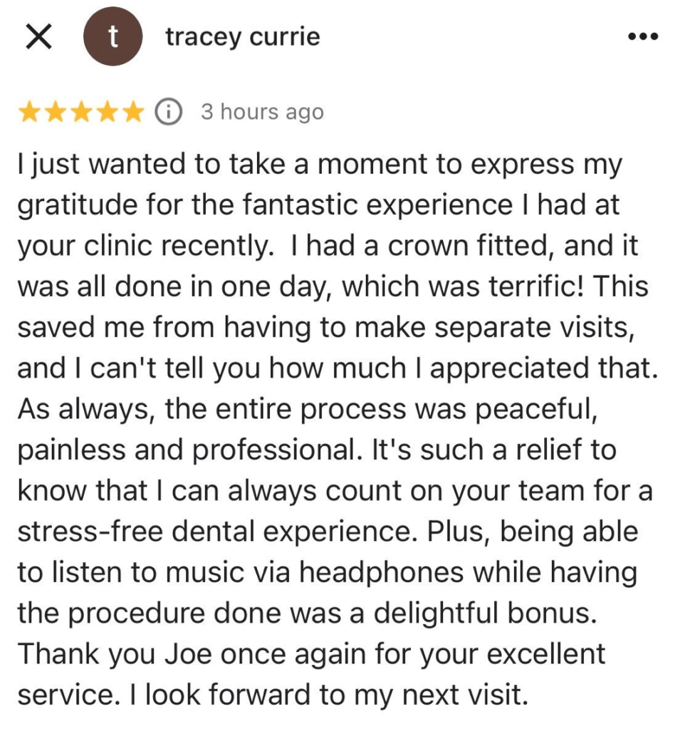Close the review with the X icon
Viewport: 700px width, 729px height.
tap(38, 37)
